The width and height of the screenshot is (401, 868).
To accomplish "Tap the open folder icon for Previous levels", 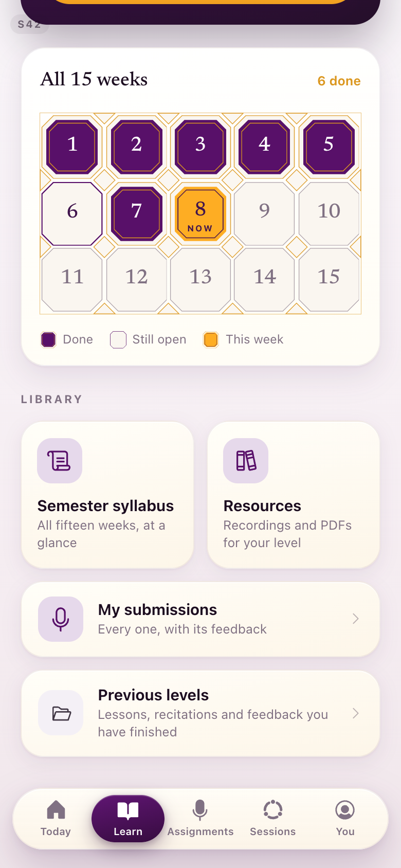I will 61,713.
